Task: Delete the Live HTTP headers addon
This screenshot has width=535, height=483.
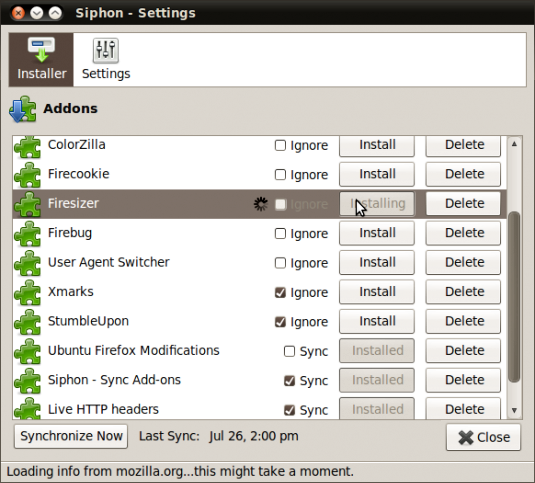Action: (x=463, y=408)
